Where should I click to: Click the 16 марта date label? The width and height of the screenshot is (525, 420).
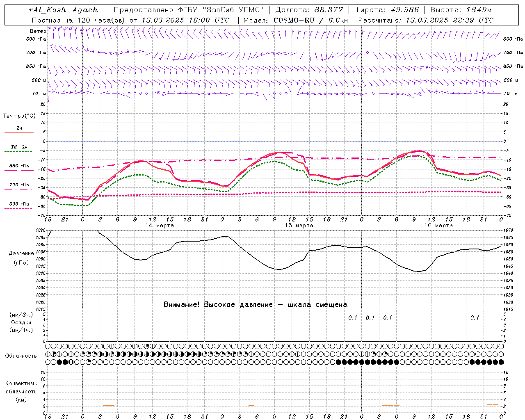[438, 226]
